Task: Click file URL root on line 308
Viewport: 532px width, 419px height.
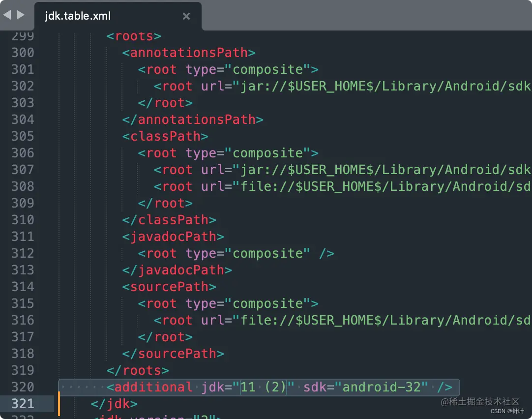Action: [x=342, y=186]
